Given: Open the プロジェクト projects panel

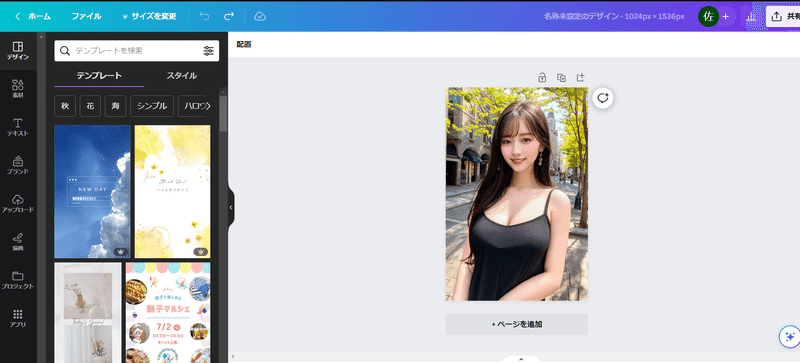Looking at the screenshot, I should tap(18, 280).
